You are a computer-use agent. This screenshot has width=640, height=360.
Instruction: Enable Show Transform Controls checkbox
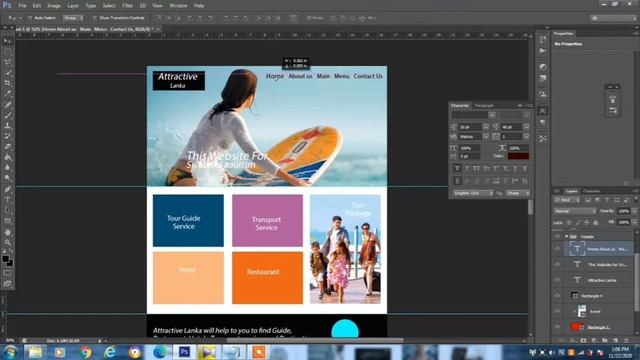pyautogui.click(x=95, y=18)
